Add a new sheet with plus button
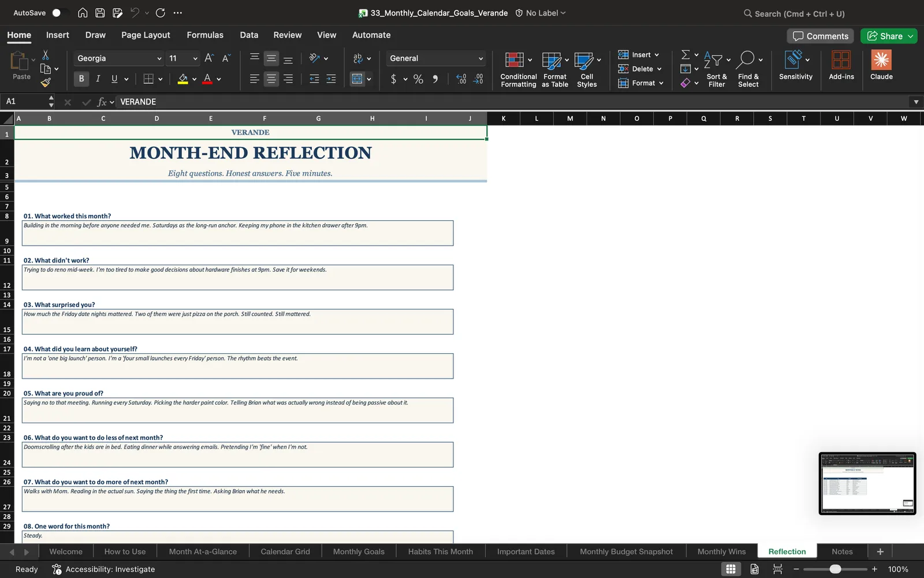The width and height of the screenshot is (924, 578). click(880, 551)
